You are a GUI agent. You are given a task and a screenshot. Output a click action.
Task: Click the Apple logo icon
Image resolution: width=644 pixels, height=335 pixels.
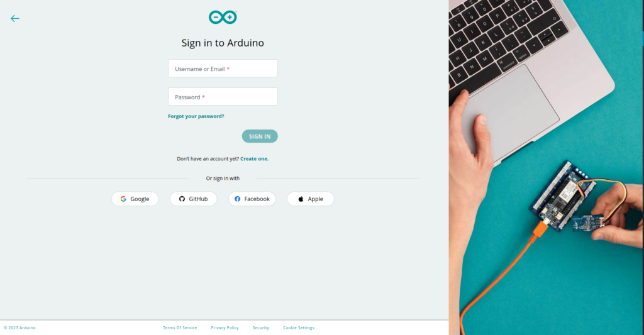point(301,199)
